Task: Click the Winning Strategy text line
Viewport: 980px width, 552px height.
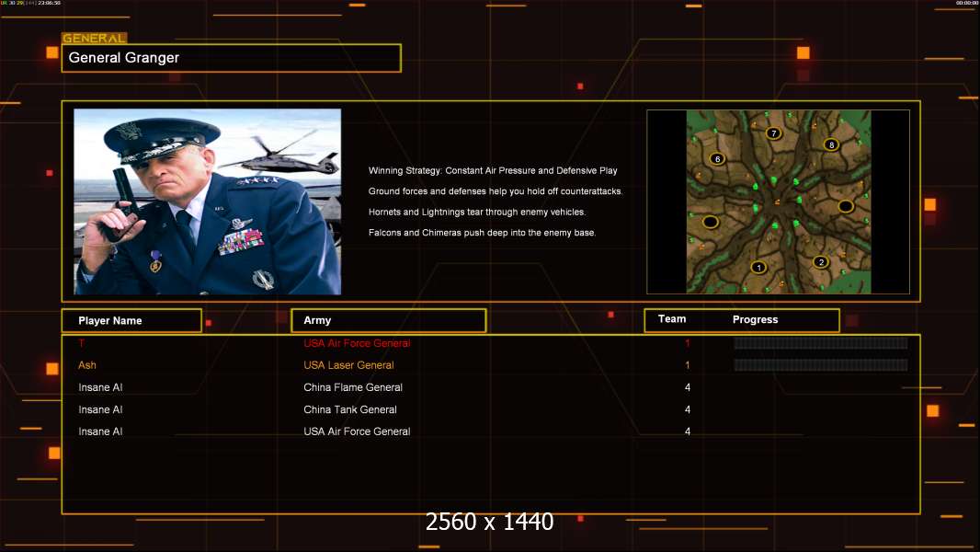Action: (x=493, y=171)
